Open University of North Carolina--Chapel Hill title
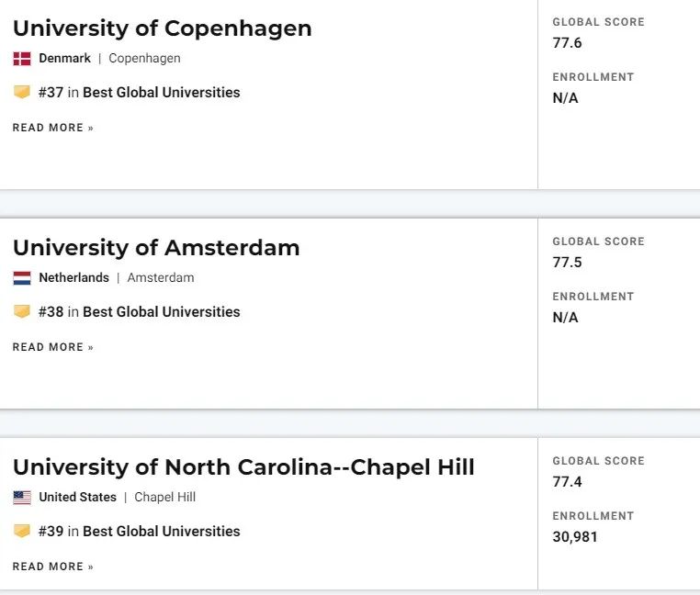700x595 pixels. click(243, 467)
